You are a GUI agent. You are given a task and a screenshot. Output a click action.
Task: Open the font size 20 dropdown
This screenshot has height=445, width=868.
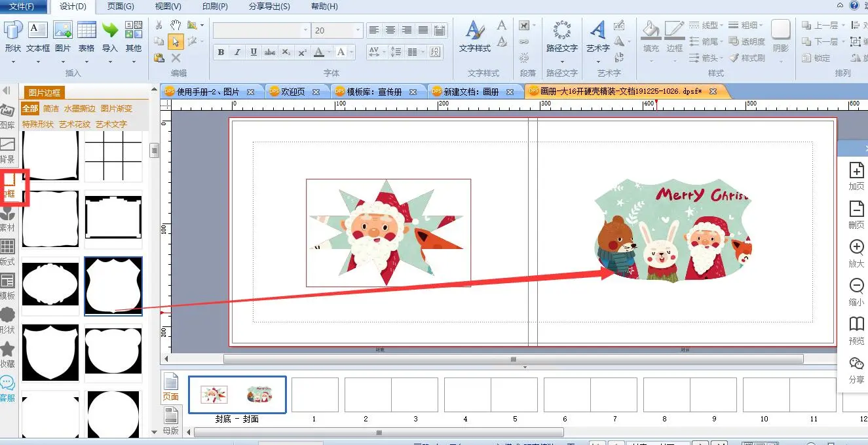358,30
